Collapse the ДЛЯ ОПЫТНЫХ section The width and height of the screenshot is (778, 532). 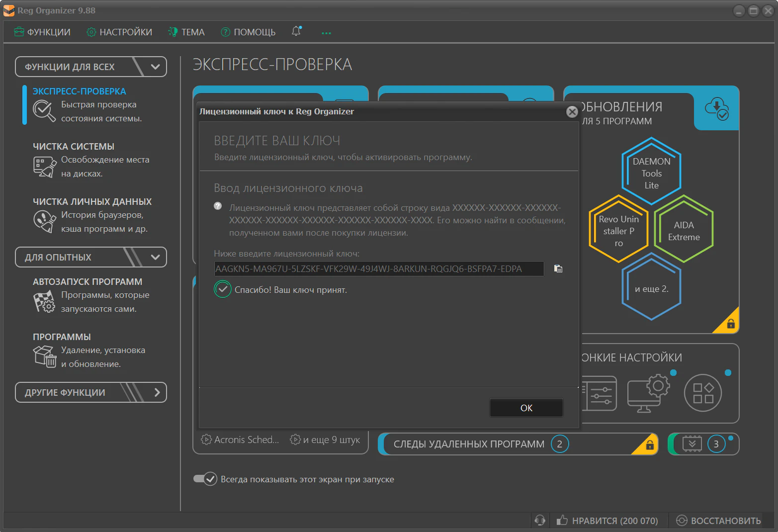155,257
